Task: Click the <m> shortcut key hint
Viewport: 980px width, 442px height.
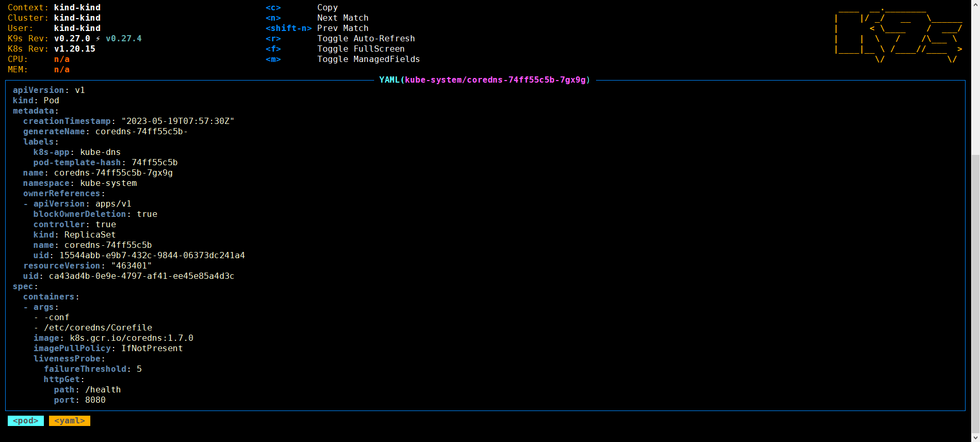Action: pos(273,59)
